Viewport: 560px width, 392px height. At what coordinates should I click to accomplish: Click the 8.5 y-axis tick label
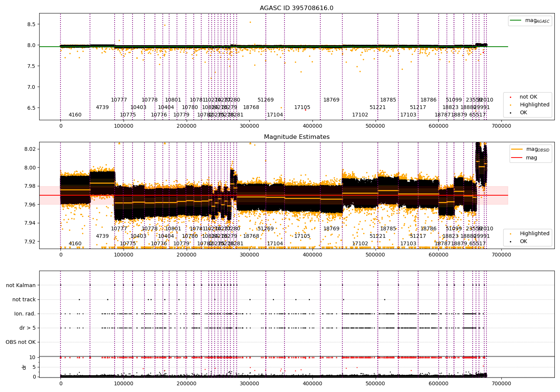pyautogui.click(x=31, y=24)
